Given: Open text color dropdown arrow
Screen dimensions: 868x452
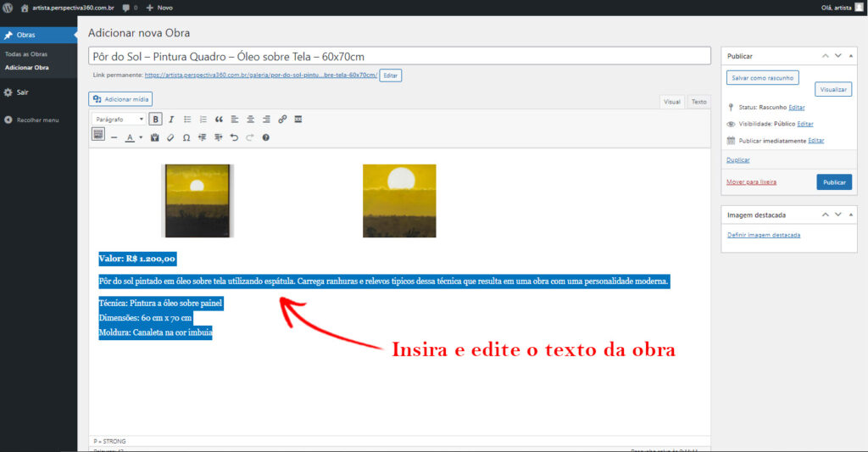Looking at the screenshot, I should click(141, 137).
